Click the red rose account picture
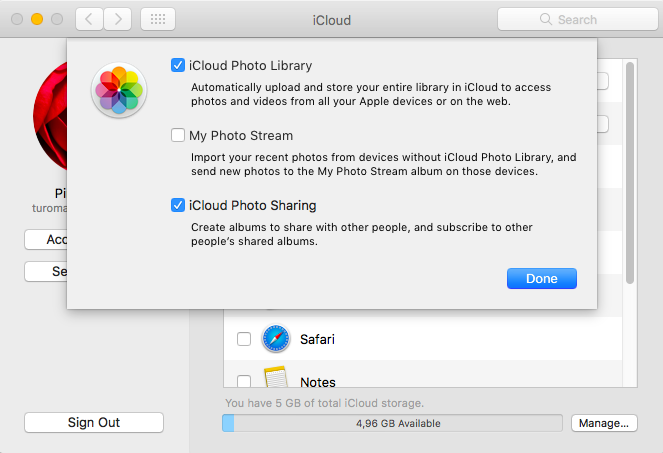This screenshot has width=663, height=453. coord(50,115)
